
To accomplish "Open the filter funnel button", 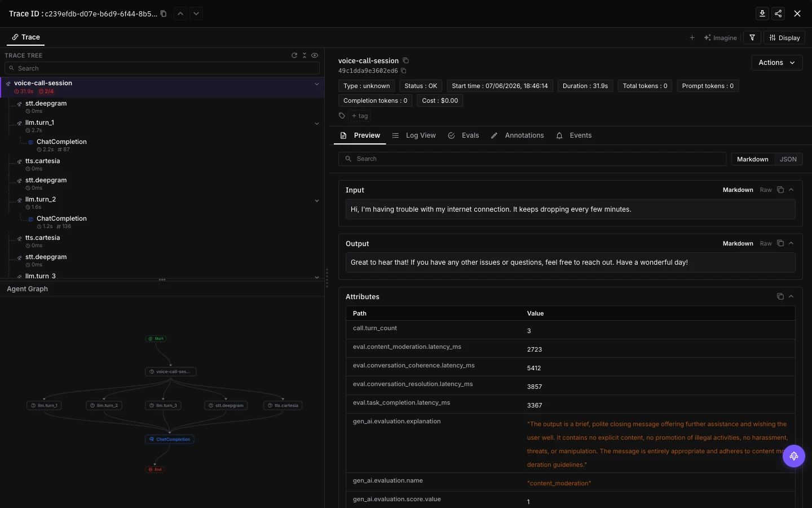I will pyautogui.click(x=752, y=38).
